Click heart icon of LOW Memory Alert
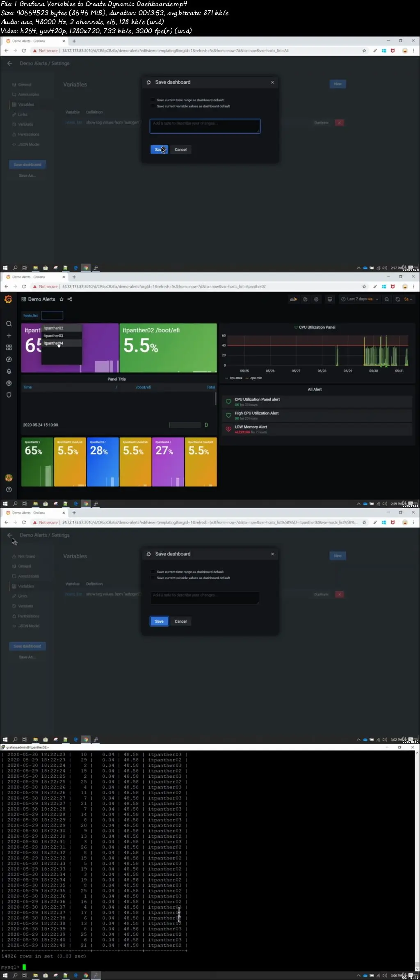 pos(228,429)
